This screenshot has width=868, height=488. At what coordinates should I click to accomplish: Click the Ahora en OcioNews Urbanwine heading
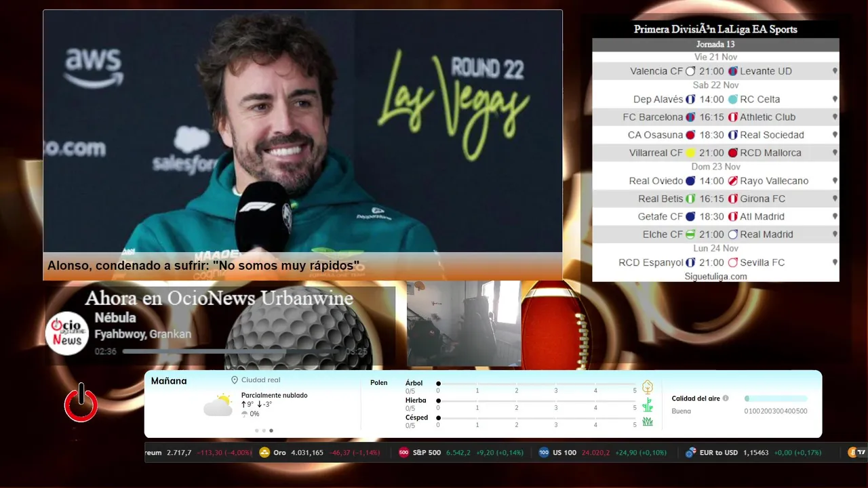219,298
